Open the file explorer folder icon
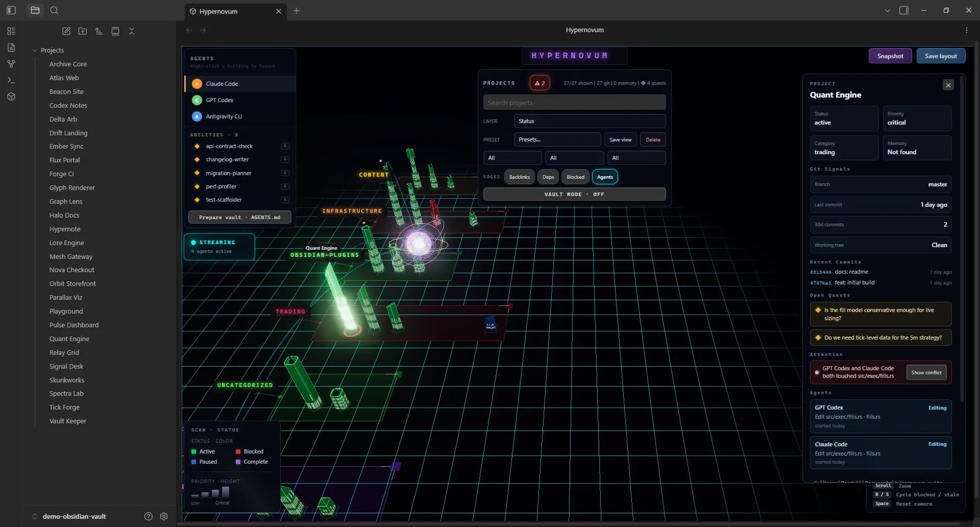Image resolution: width=980 pixels, height=527 pixels. (x=35, y=10)
